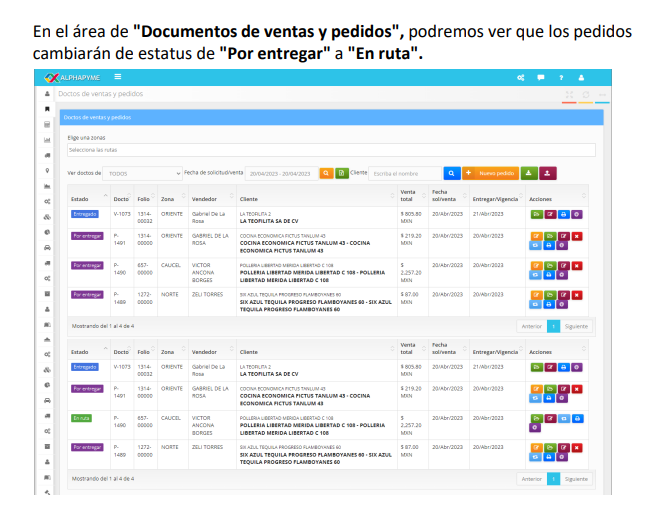Click the user profile icon in top bar
The height and width of the screenshot is (511, 654).
[x=581, y=77]
